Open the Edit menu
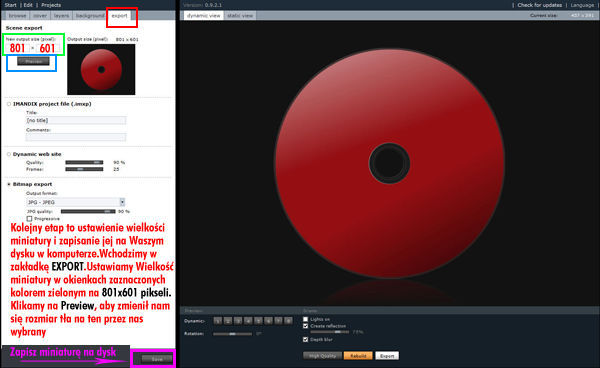This screenshot has width=600, height=368. pyautogui.click(x=28, y=5)
